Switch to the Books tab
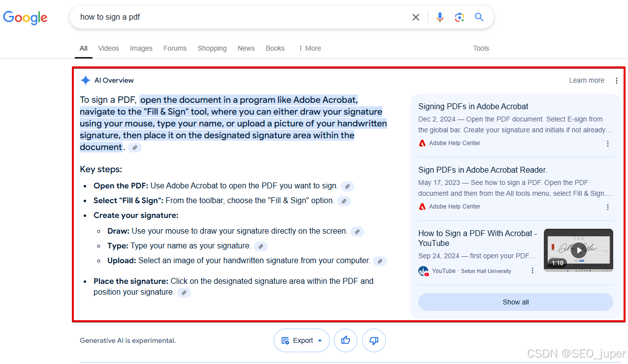Viewport: 628px width, 364px height. (275, 48)
